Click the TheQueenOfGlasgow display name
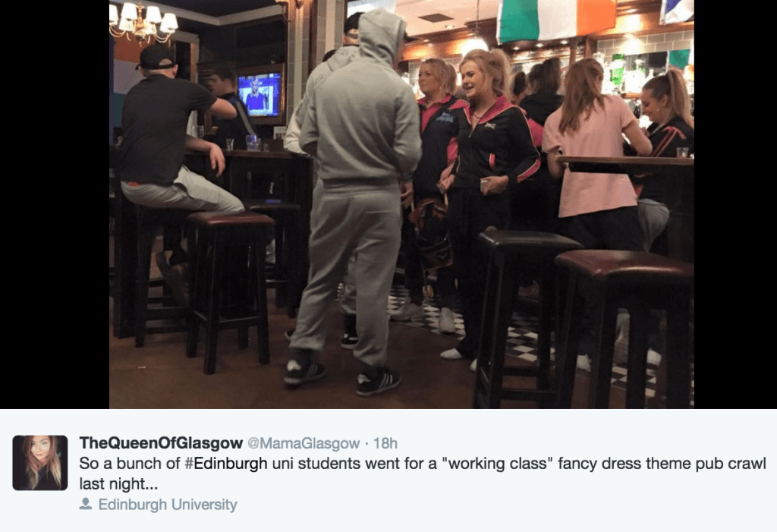777x532 pixels. click(x=161, y=442)
